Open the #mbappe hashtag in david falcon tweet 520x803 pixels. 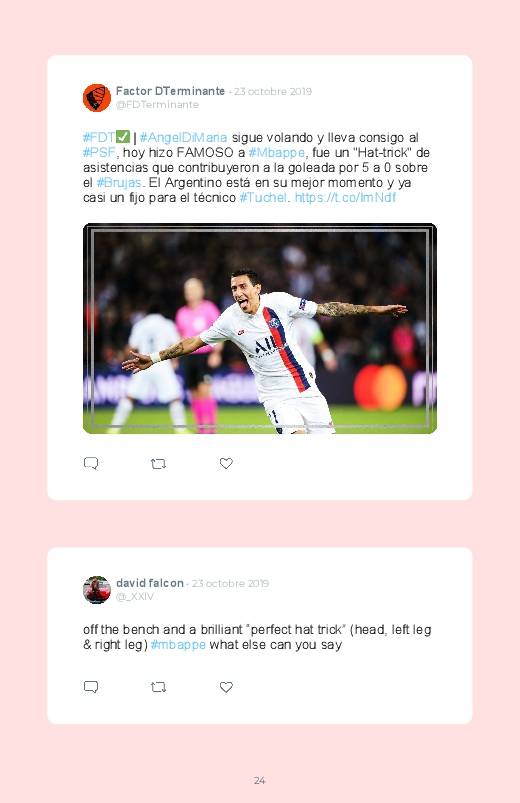coord(178,645)
